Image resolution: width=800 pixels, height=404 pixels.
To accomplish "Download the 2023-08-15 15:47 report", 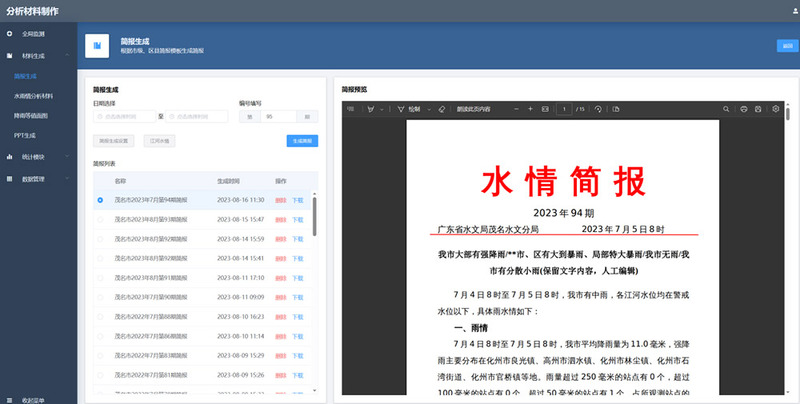I will pyautogui.click(x=298, y=220).
